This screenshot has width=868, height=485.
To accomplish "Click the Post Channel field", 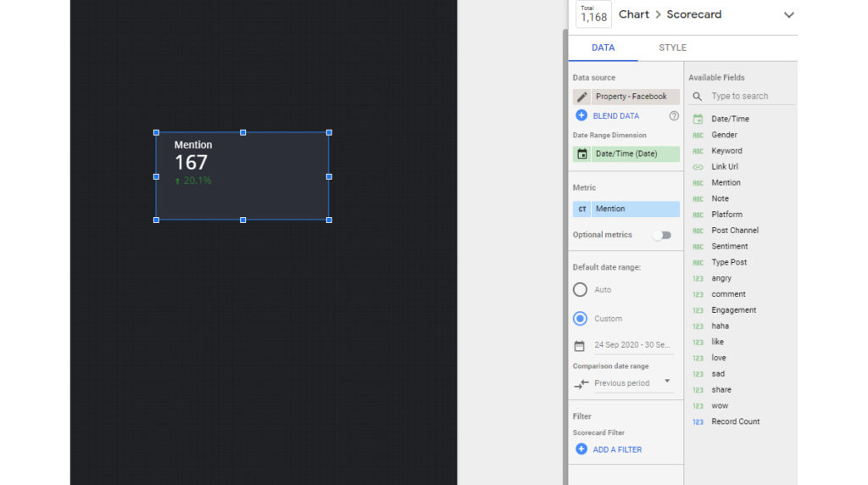I will coord(735,231).
